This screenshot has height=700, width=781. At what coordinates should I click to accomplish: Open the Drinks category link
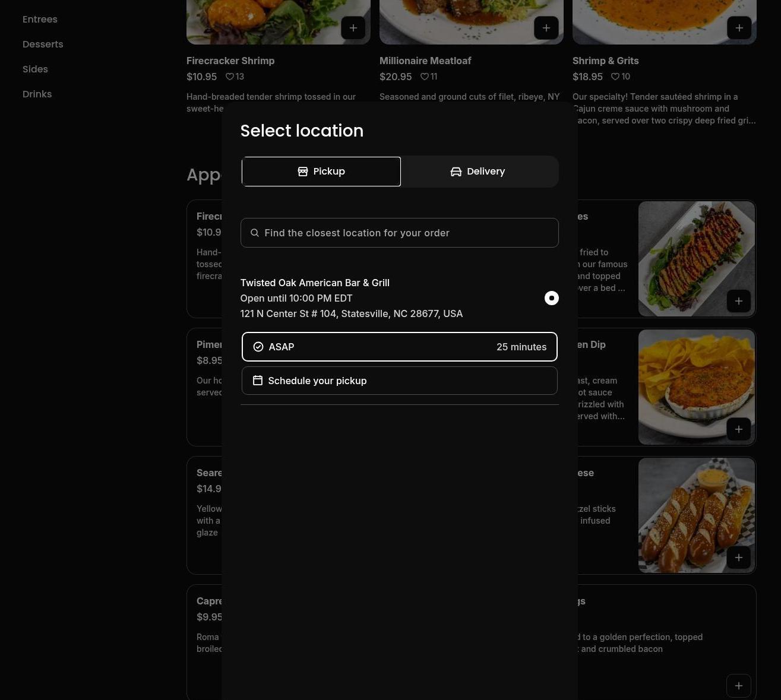37,94
